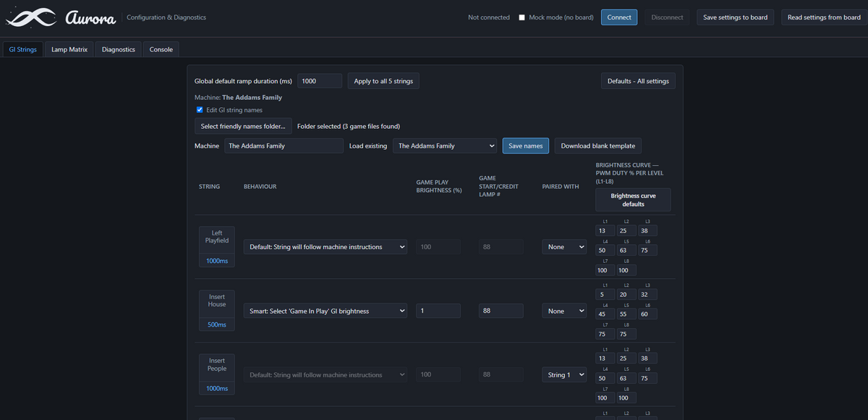This screenshot has height=420, width=868.
Task: Click the Save names button
Action: 526,146
